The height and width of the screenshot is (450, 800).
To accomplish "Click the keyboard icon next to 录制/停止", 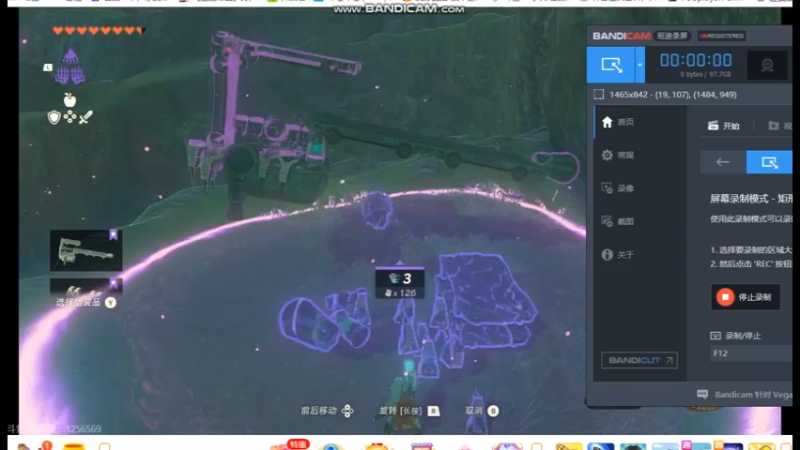I will click(x=715, y=336).
